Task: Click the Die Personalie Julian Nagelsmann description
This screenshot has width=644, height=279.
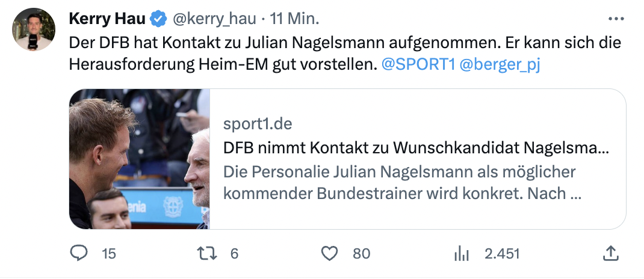Action: [x=401, y=183]
